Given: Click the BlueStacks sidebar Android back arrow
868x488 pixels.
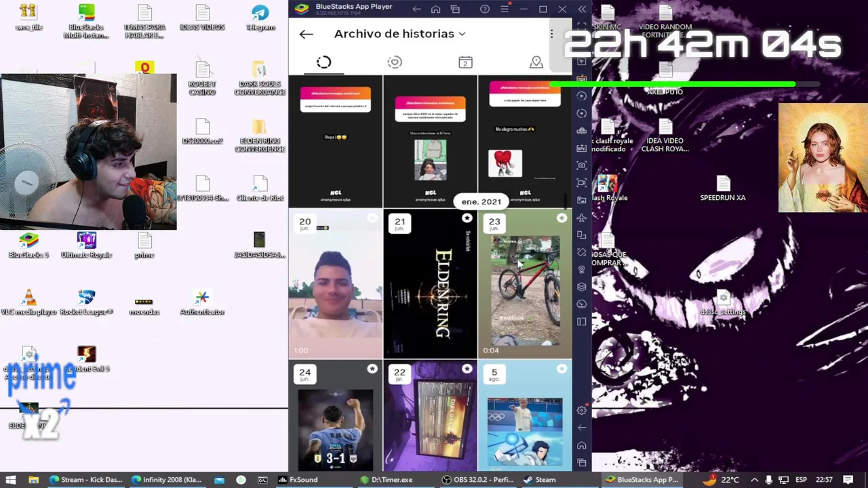Looking at the screenshot, I should click(582, 428).
